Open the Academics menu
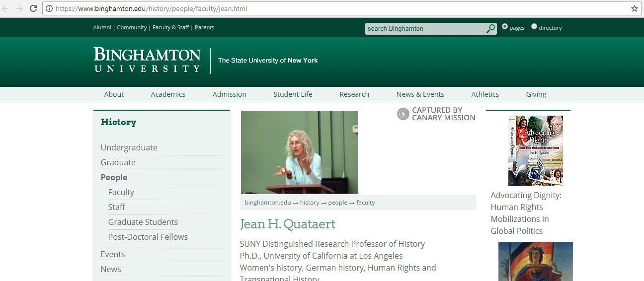Screen dimensions: 644x281 [168, 94]
